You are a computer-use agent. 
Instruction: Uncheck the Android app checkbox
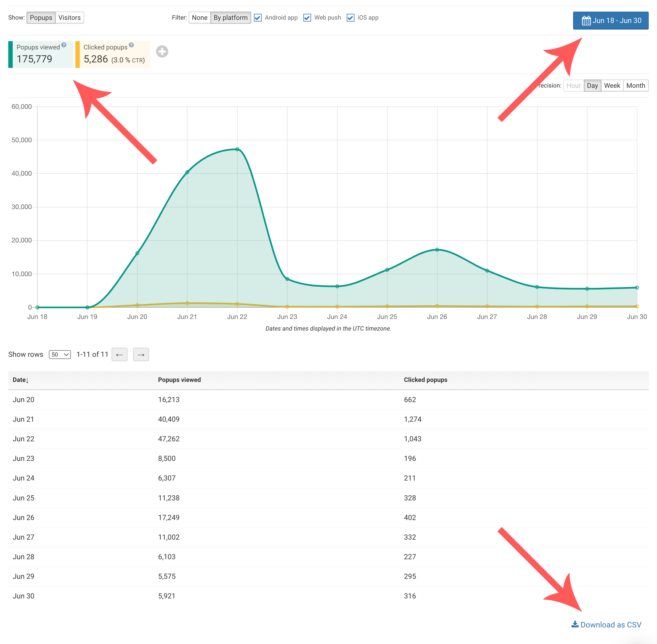click(258, 18)
